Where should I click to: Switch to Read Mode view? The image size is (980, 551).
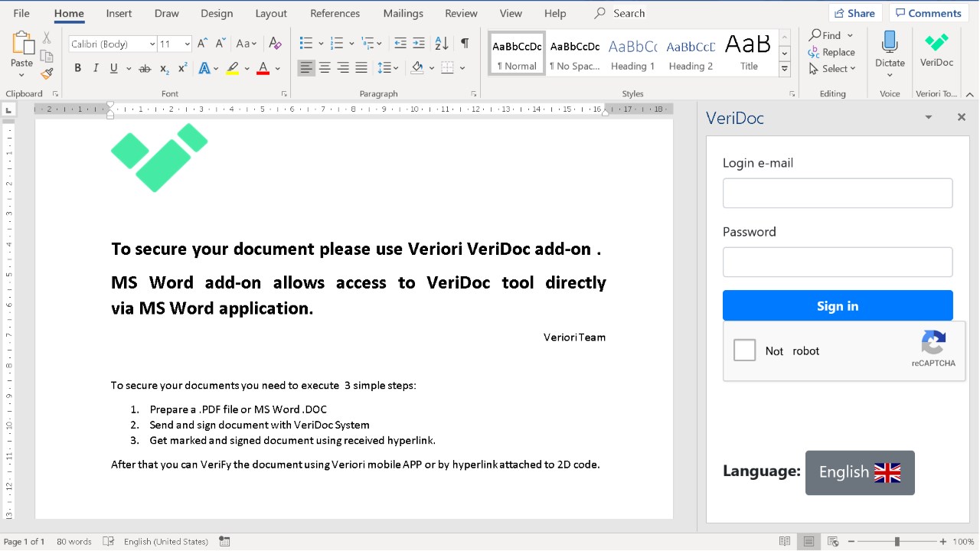tap(784, 542)
